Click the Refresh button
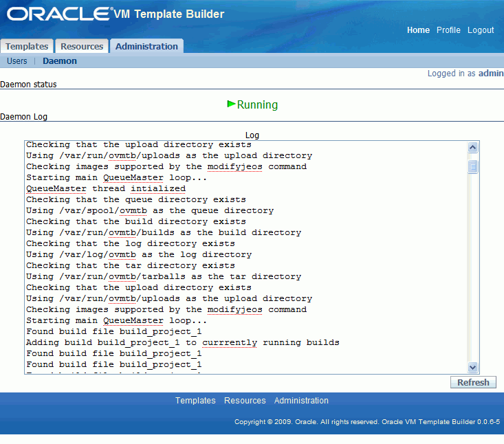This screenshot has height=444, width=504. 473,382
